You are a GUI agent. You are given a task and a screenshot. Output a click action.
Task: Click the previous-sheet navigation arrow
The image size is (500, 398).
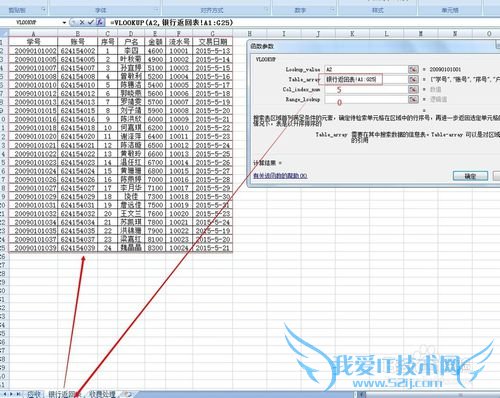click(x=11, y=394)
